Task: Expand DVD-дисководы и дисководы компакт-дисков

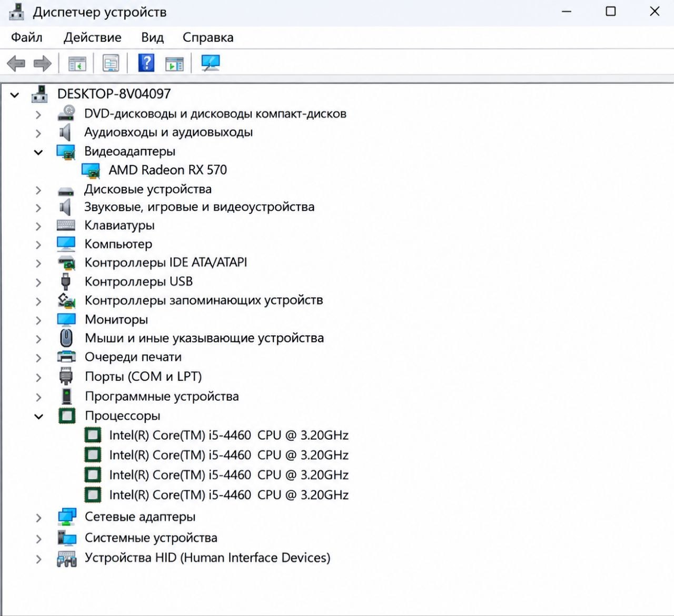Action: point(38,114)
